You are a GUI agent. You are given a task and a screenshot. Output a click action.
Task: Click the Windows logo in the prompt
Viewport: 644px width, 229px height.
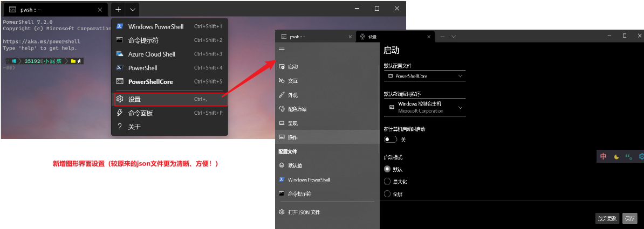pos(14,61)
